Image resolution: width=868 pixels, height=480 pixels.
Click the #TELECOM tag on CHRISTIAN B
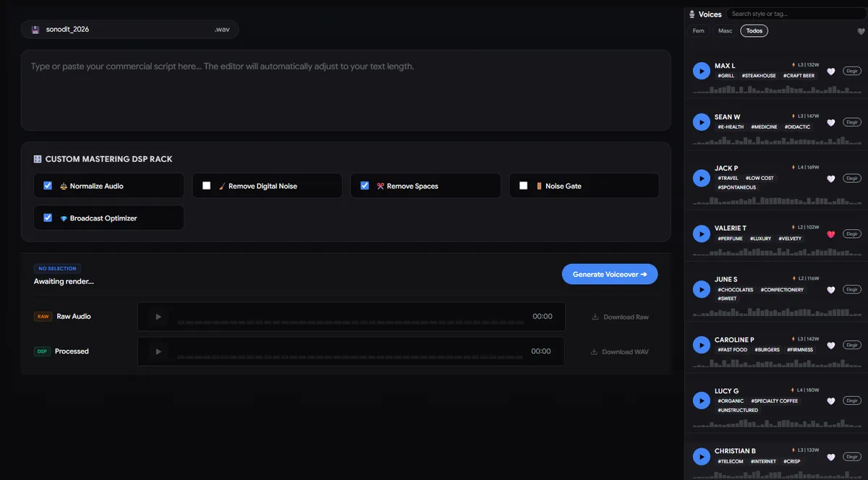[x=731, y=460]
